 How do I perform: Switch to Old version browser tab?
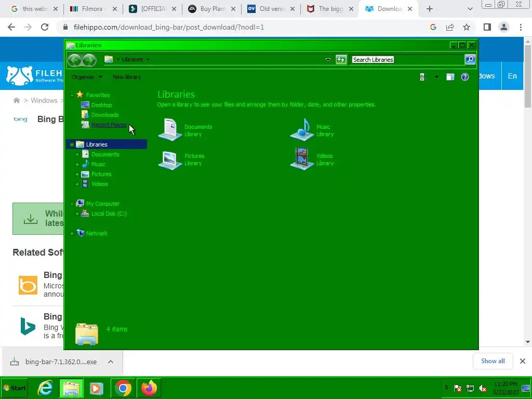pos(271,9)
